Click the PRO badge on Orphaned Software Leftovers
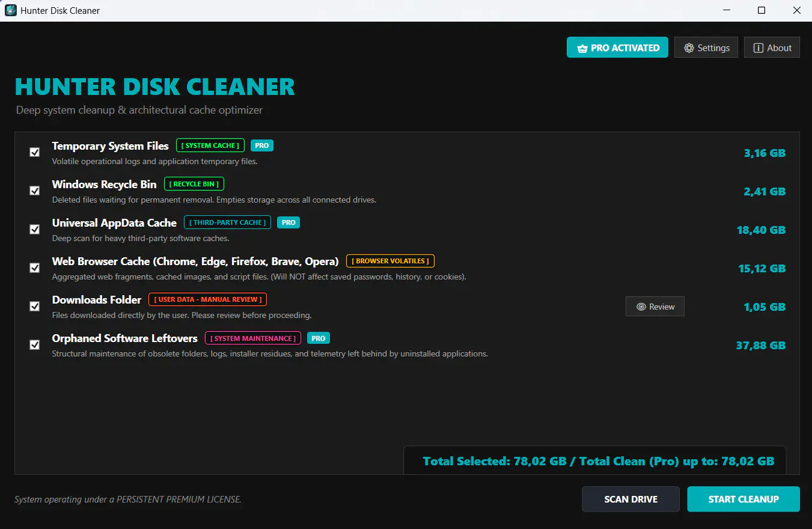The height and width of the screenshot is (529, 812). coord(319,338)
